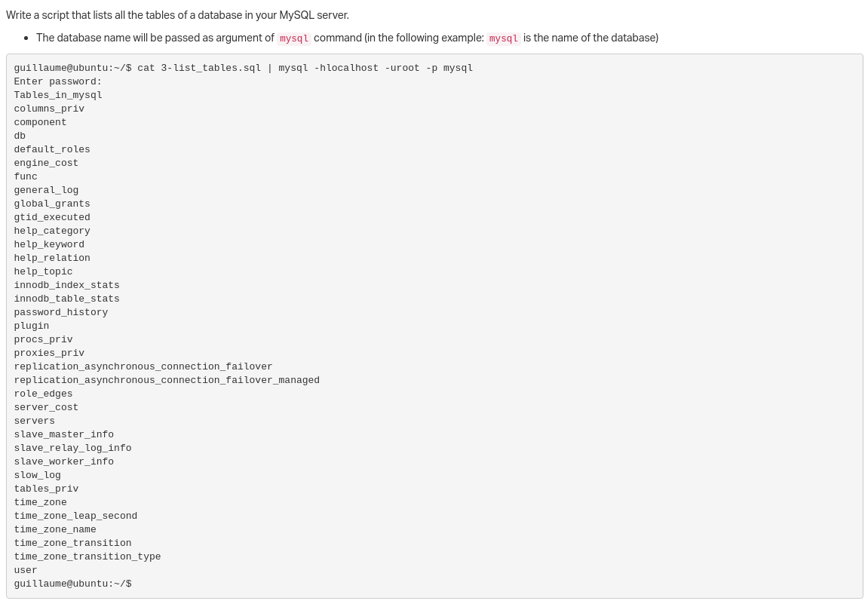Click the 'role_edges' table name
Image resolution: width=868 pixels, height=607 pixels.
coord(43,394)
